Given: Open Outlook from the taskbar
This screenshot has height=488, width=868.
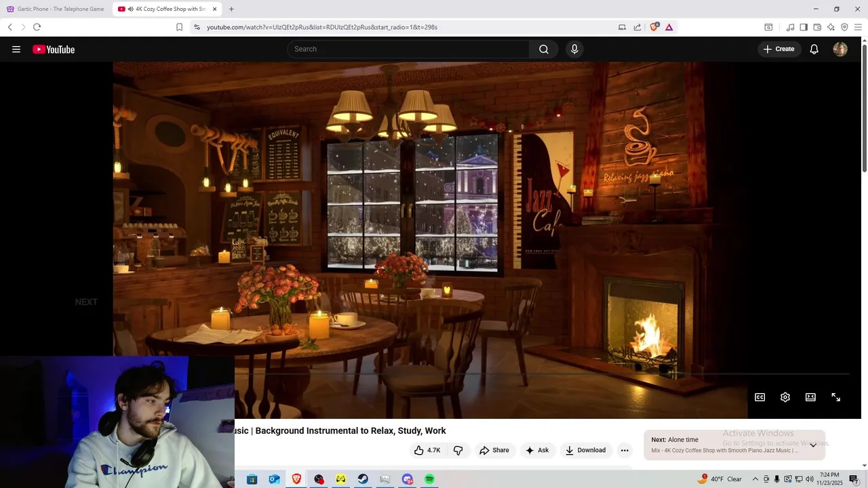Looking at the screenshot, I should point(275,479).
